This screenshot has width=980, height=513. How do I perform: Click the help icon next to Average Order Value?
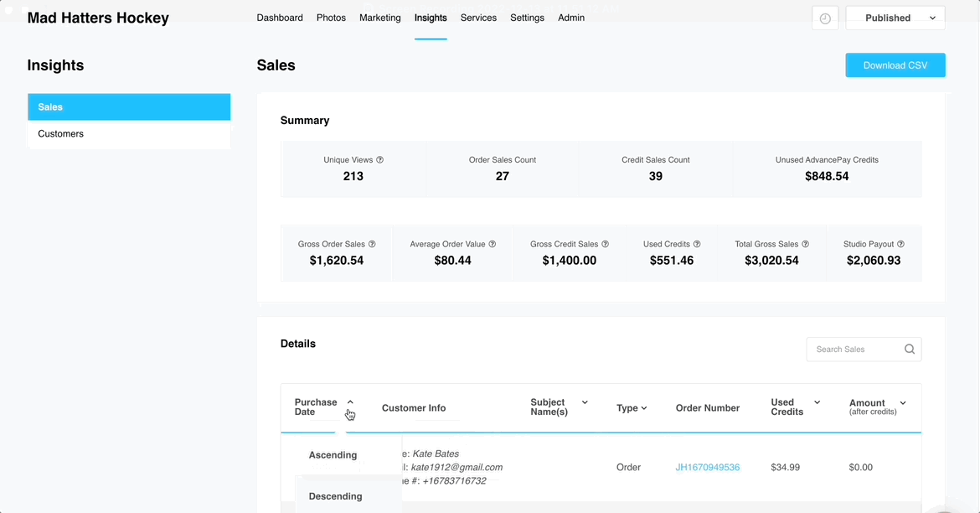coord(493,245)
